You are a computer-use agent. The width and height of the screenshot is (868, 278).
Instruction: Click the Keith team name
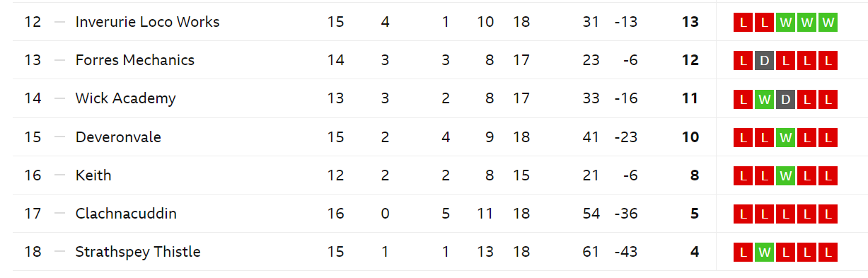tap(93, 175)
